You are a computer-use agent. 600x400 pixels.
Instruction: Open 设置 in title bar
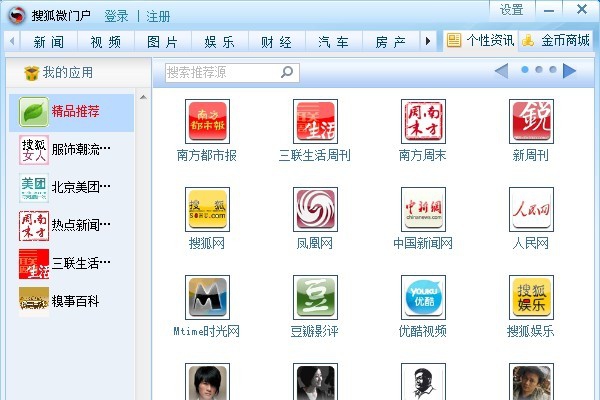pyautogui.click(x=512, y=10)
